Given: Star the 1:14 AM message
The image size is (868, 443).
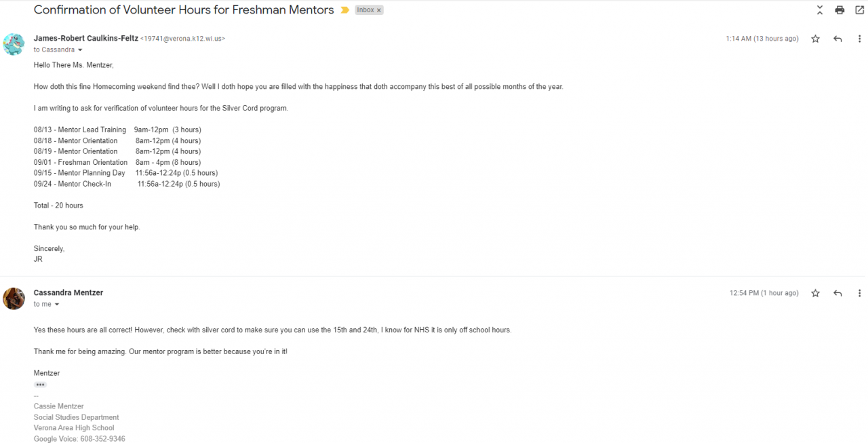Looking at the screenshot, I should pos(815,39).
